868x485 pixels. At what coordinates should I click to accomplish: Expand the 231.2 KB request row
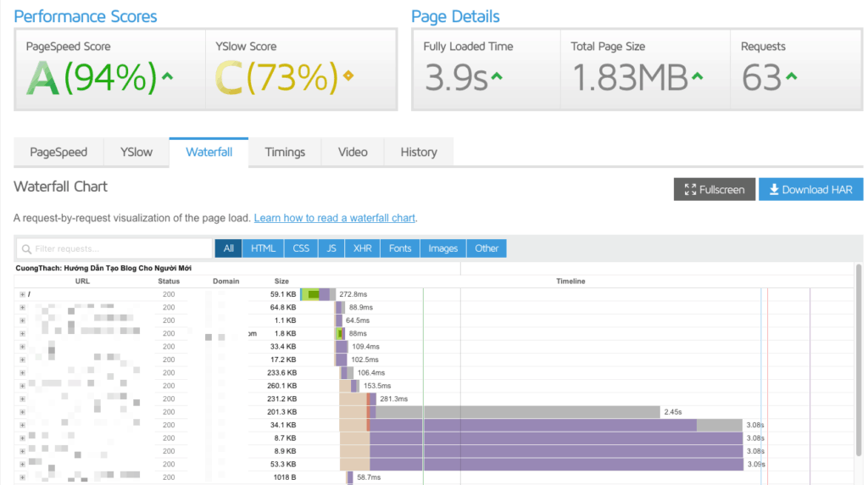(22, 399)
